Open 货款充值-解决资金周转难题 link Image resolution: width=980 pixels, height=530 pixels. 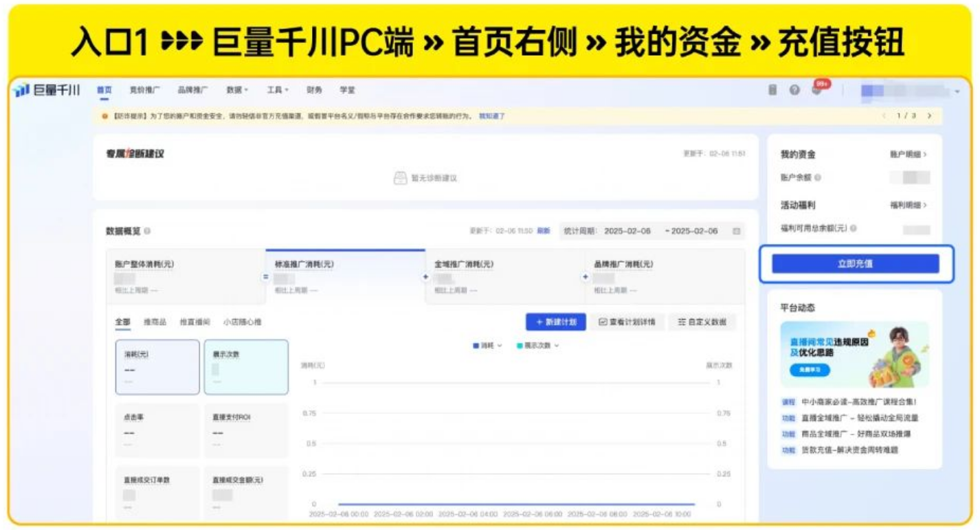849,450
